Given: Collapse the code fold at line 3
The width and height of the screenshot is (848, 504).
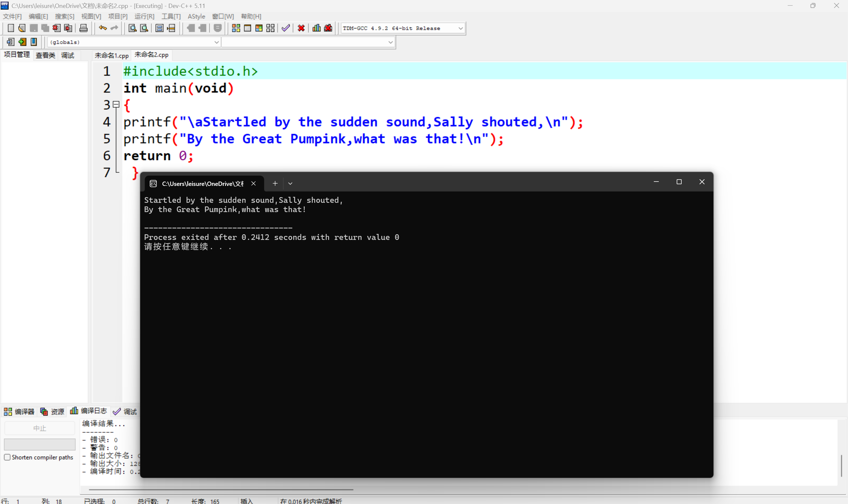Looking at the screenshot, I should (115, 104).
